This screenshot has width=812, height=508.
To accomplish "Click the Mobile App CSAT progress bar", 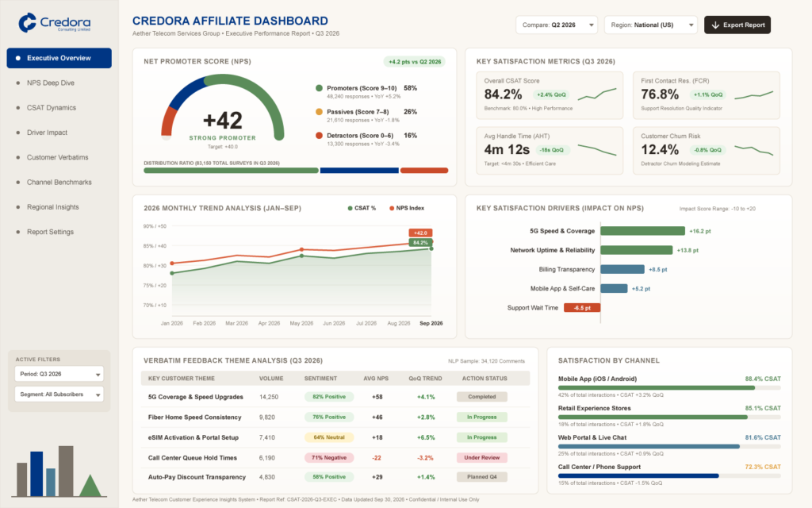I will [669, 387].
